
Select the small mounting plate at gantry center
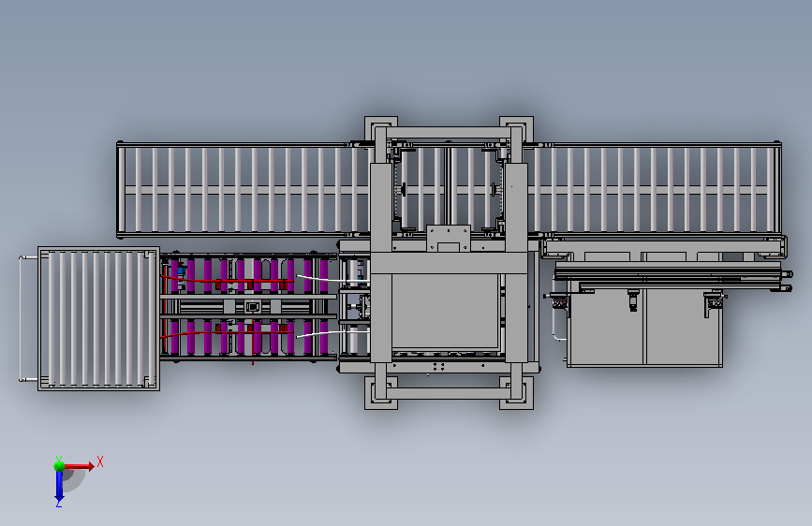(x=449, y=238)
